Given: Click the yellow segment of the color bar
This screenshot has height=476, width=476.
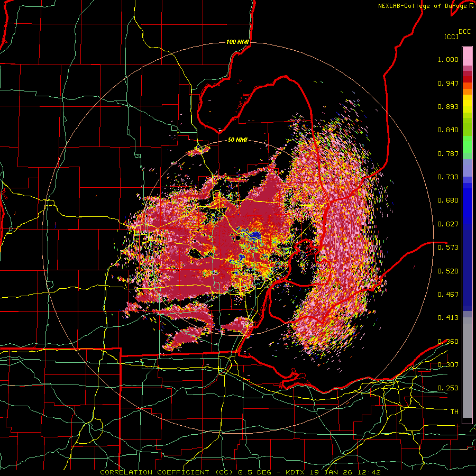Looking at the screenshot, I should (x=467, y=104).
